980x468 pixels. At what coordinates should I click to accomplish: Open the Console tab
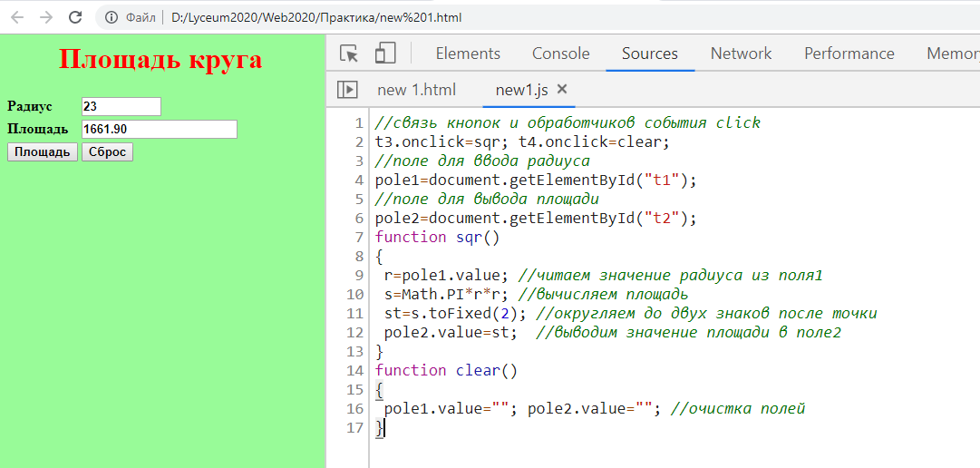pyautogui.click(x=560, y=54)
